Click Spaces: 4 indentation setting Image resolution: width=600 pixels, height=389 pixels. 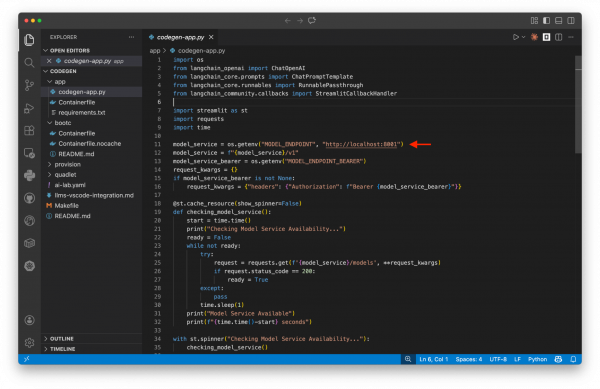point(469,359)
